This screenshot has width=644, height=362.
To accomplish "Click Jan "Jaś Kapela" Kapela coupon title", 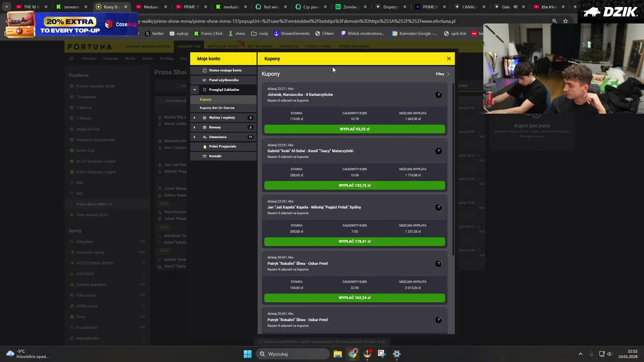I will 314,207.
